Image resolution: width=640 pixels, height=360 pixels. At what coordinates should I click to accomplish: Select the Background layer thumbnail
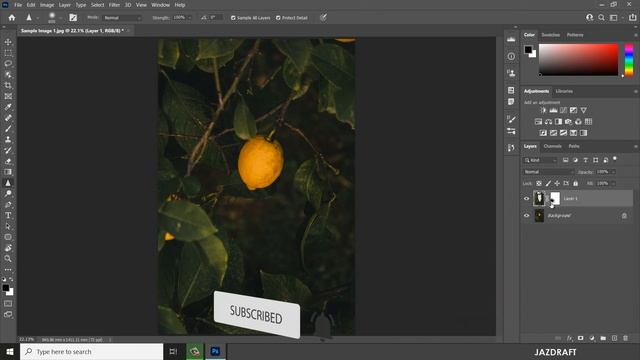(x=539, y=216)
